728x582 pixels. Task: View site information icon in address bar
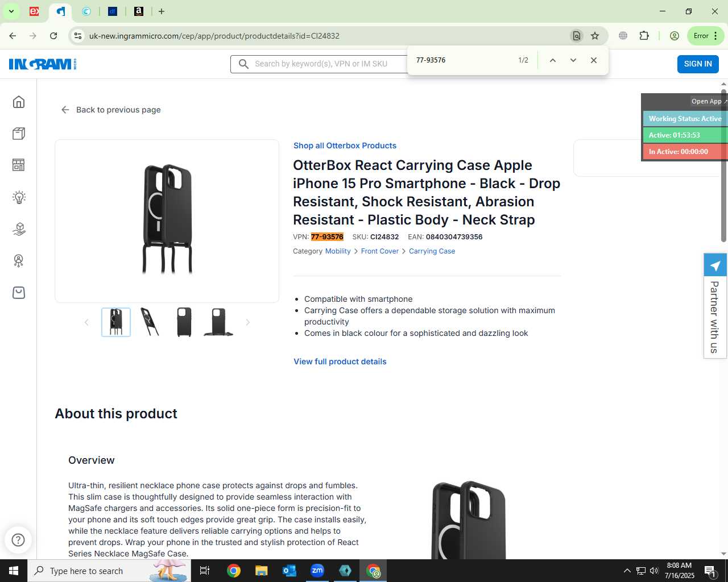78,36
